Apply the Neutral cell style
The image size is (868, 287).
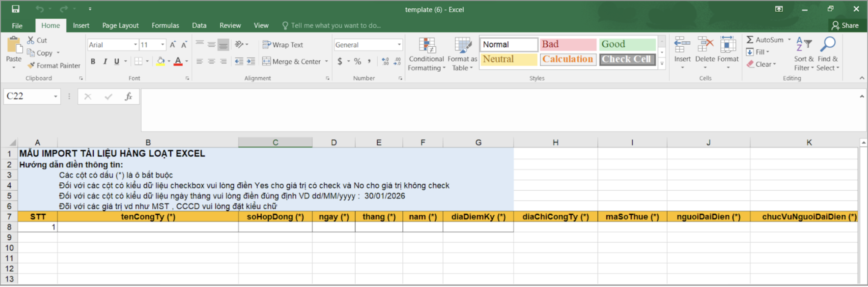click(509, 59)
